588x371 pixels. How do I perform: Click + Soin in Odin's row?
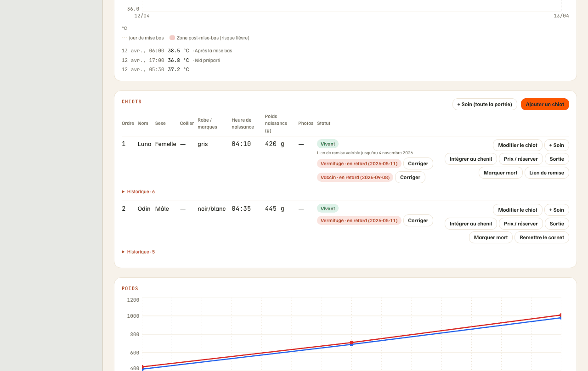pyautogui.click(x=557, y=210)
